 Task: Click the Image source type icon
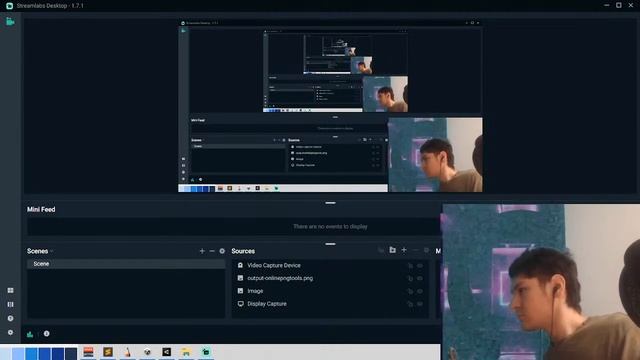[x=240, y=291]
